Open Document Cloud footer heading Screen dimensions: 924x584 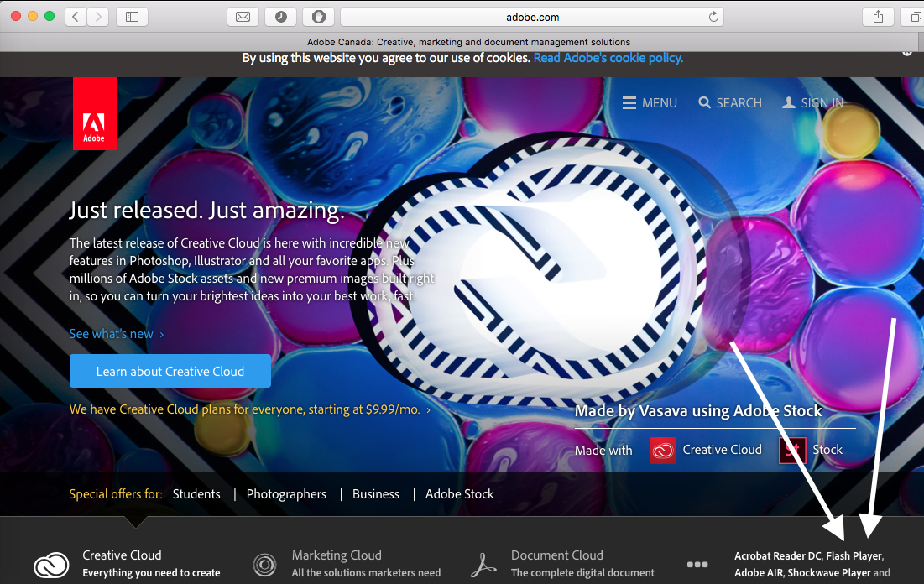(557, 555)
